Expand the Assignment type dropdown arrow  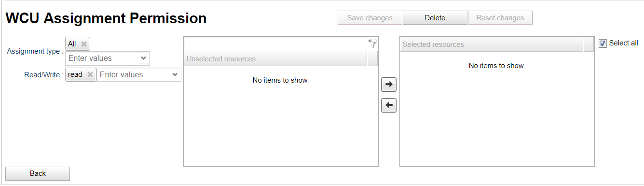[143, 58]
